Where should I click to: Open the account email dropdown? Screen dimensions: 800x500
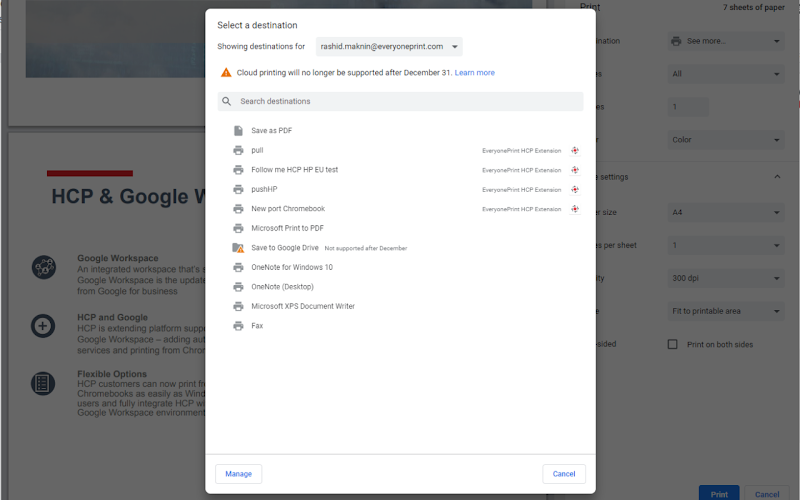389,46
